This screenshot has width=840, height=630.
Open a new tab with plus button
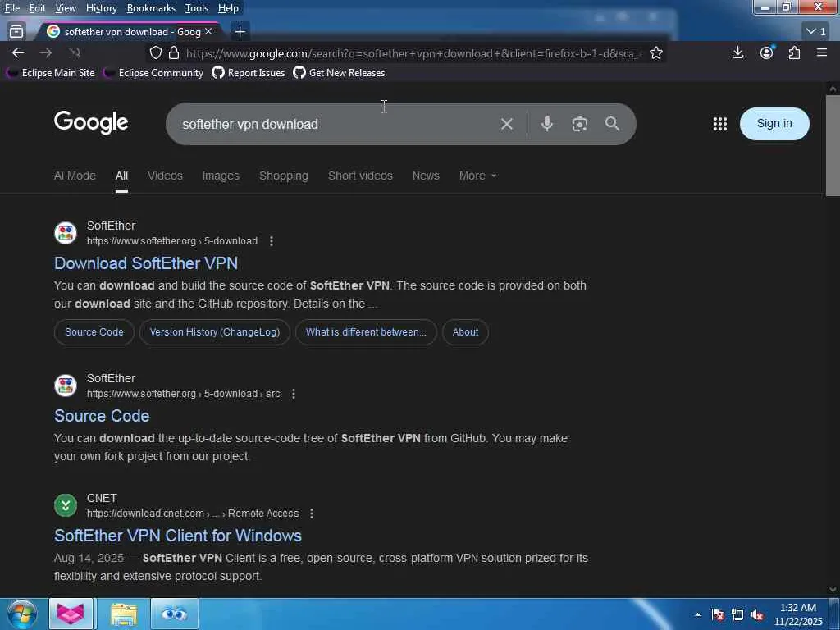[x=240, y=32]
